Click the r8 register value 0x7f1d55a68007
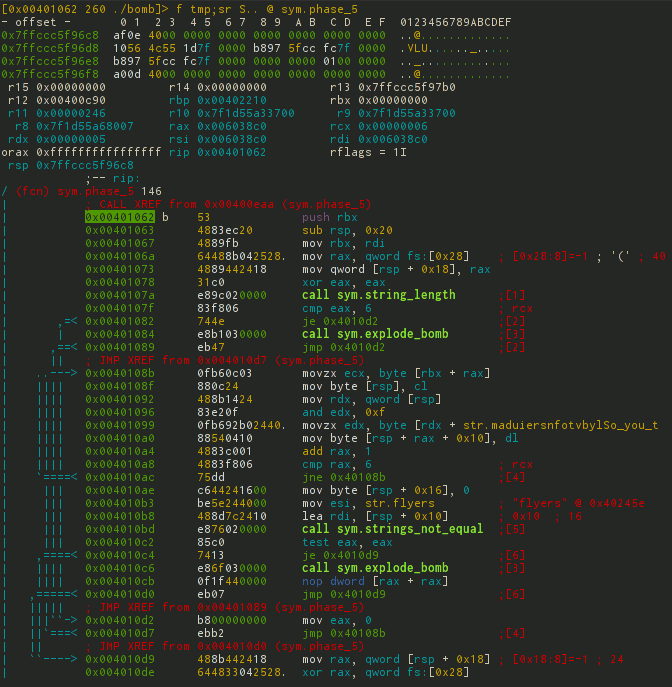This screenshot has width=672, height=687. click(85, 127)
